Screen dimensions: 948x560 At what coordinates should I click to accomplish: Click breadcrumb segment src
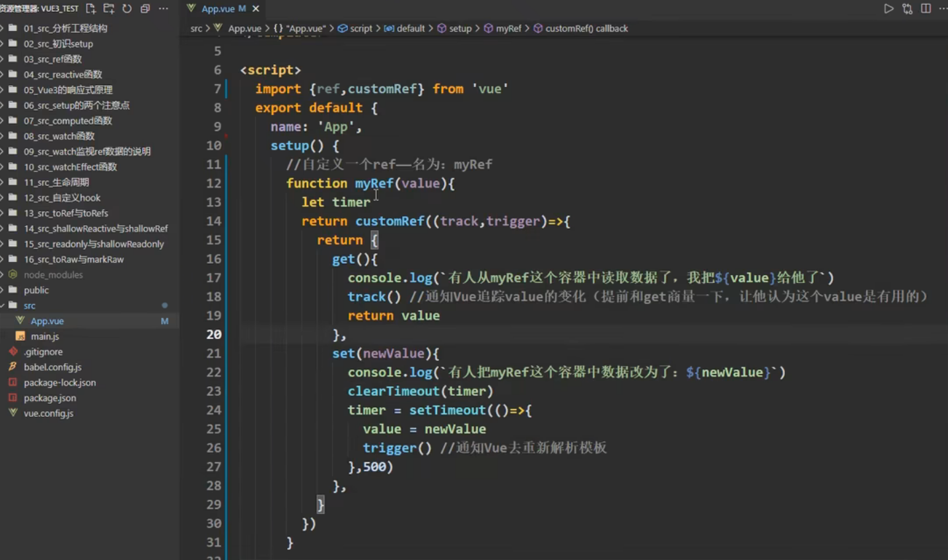point(196,28)
